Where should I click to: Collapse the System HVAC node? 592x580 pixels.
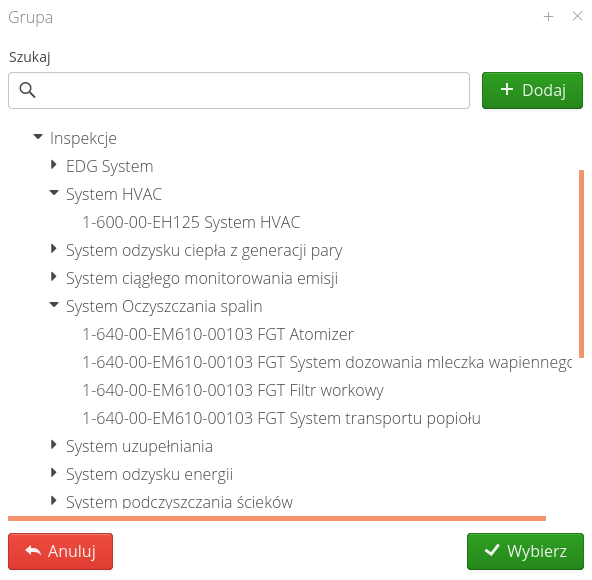pos(54,193)
